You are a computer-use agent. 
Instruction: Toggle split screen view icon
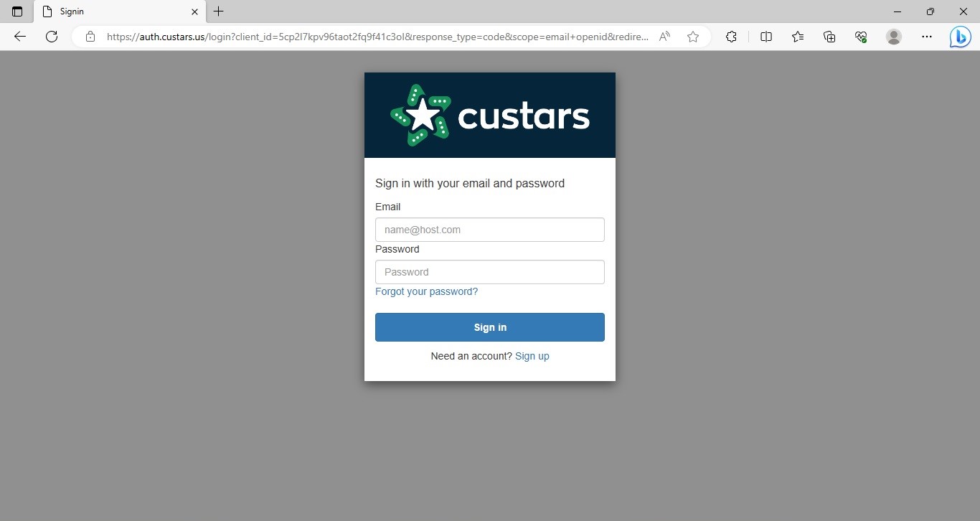(x=766, y=37)
